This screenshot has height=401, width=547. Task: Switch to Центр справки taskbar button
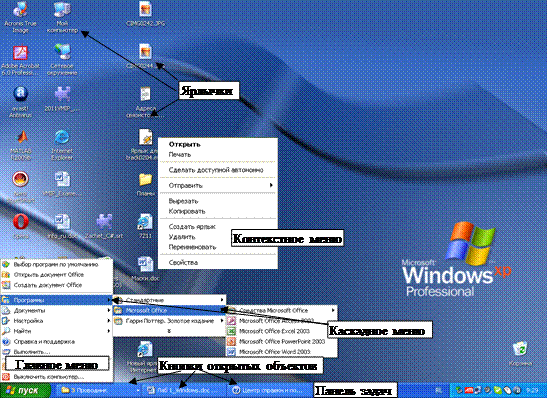click(270, 391)
